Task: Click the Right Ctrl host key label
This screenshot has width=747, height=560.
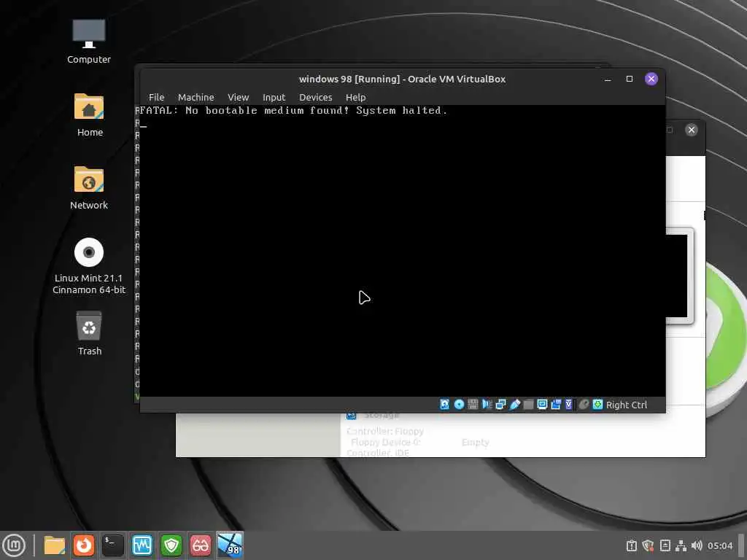Action: click(x=627, y=405)
